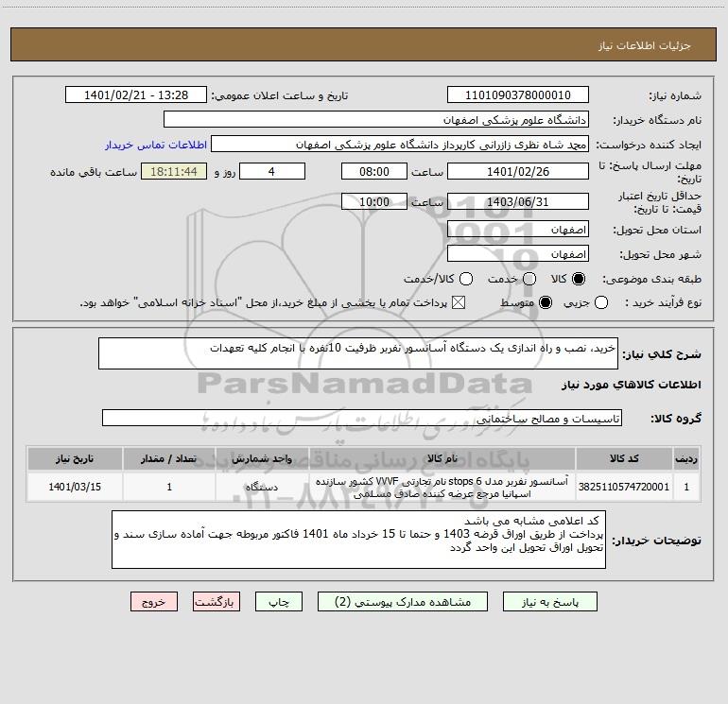728x704 pixels.
Task: Click the delivery province field اصفهان
Action: 518,229
